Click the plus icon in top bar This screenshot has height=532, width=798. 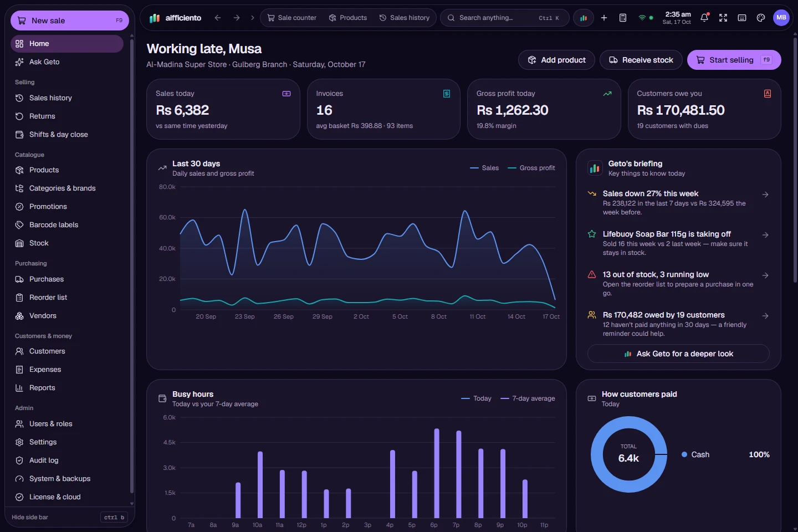coord(604,18)
